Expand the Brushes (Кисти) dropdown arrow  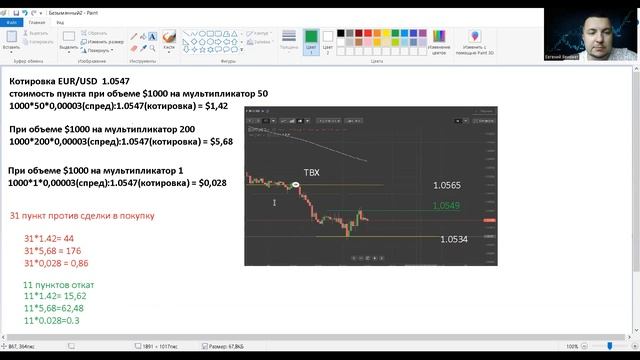[169, 52]
